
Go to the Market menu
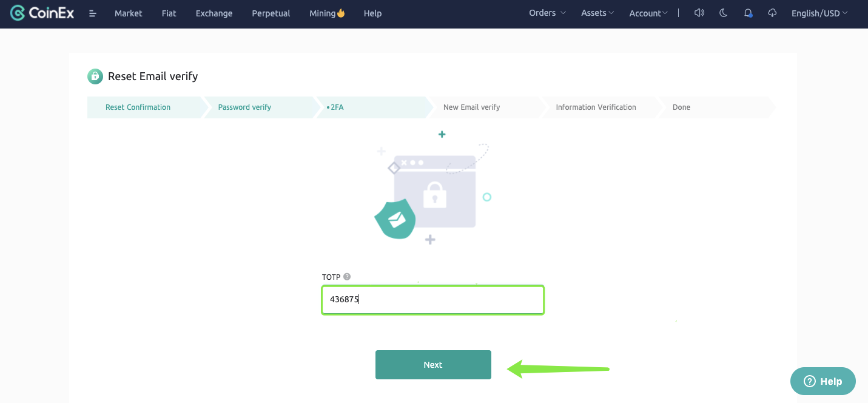[x=128, y=13]
